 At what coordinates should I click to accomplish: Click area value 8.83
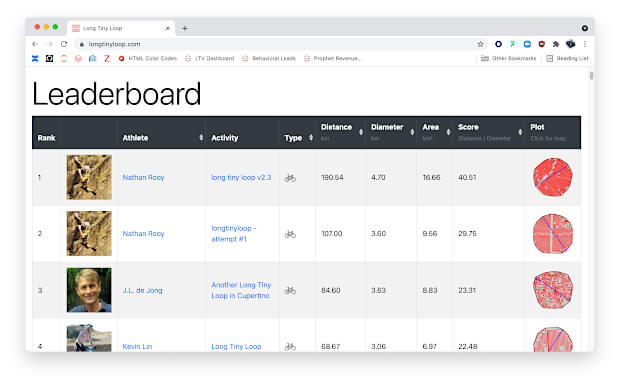tap(430, 291)
